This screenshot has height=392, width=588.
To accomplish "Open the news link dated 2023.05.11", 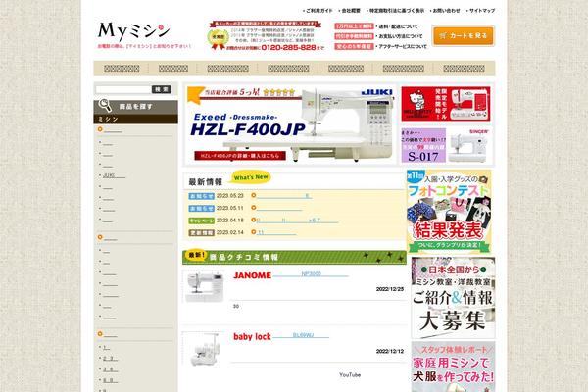I will (x=279, y=208).
